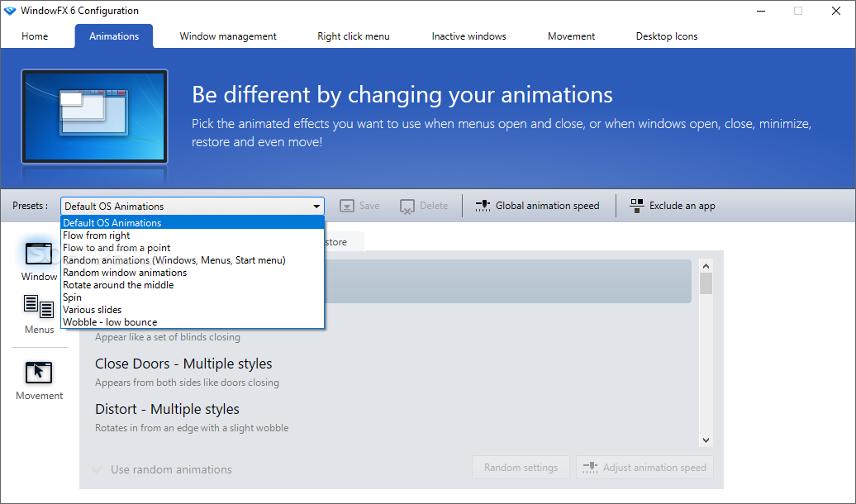Click the animation list scroll up arrow
The height and width of the screenshot is (504, 856).
[x=706, y=266]
